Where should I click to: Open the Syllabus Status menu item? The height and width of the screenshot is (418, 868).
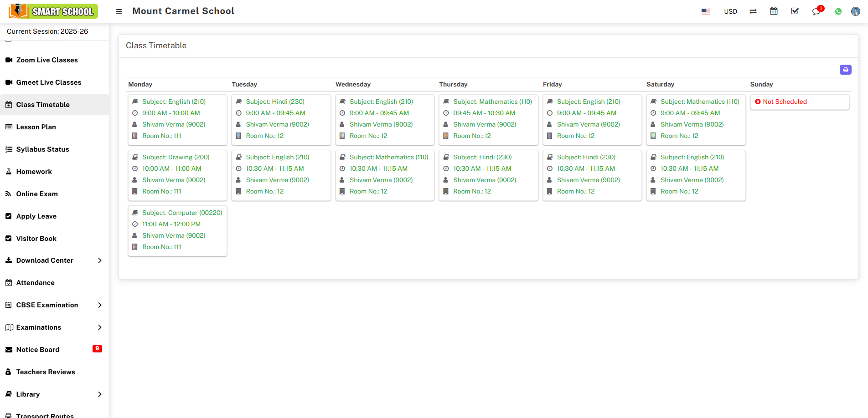pos(42,149)
